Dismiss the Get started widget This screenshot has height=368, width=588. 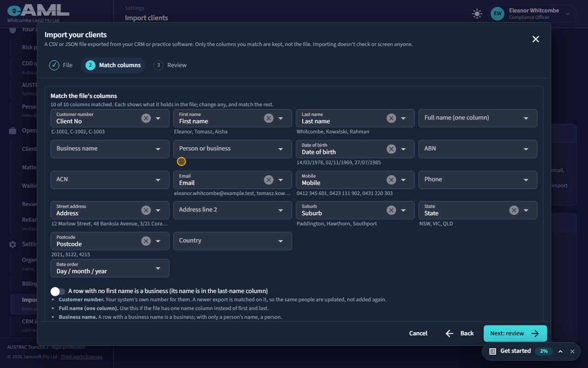(x=572, y=351)
